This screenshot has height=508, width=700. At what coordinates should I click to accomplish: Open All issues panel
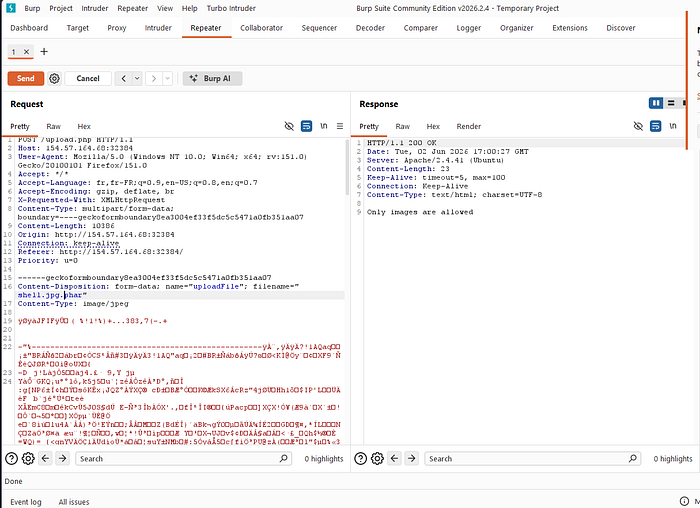tap(74, 502)
